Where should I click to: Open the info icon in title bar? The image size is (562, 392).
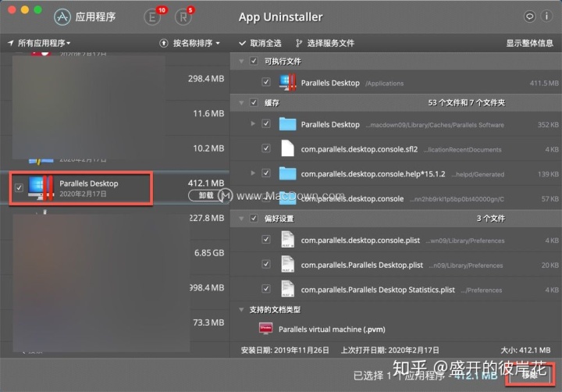tap(546, 16)
